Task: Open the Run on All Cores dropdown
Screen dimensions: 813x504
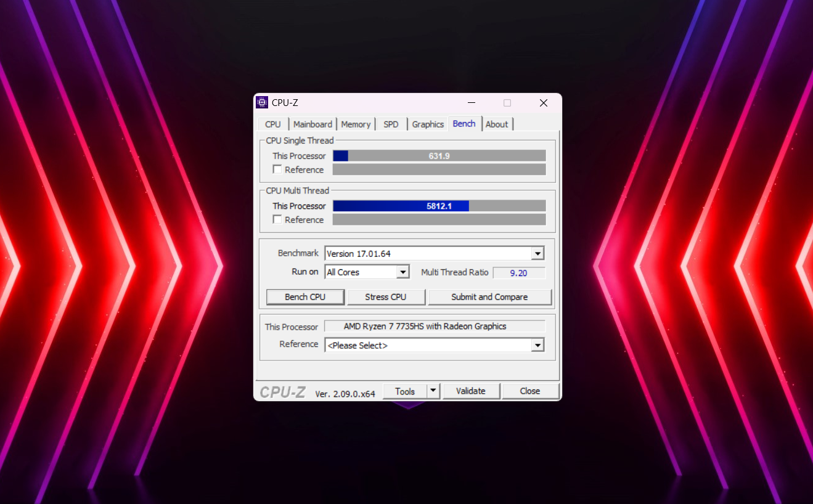Action: point(402,272)
